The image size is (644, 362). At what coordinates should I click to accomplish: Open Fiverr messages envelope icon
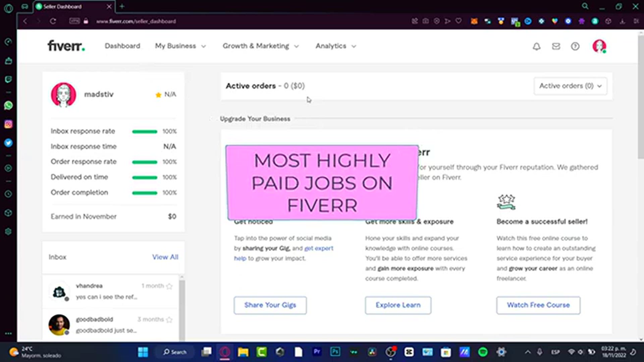click(556, 46)
